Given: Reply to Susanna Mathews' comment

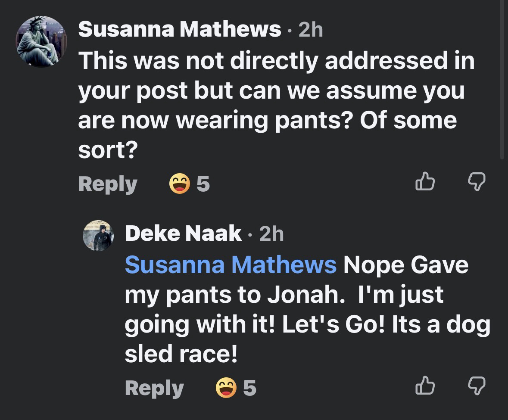Looking at the screenshot, I should point(108,184).
